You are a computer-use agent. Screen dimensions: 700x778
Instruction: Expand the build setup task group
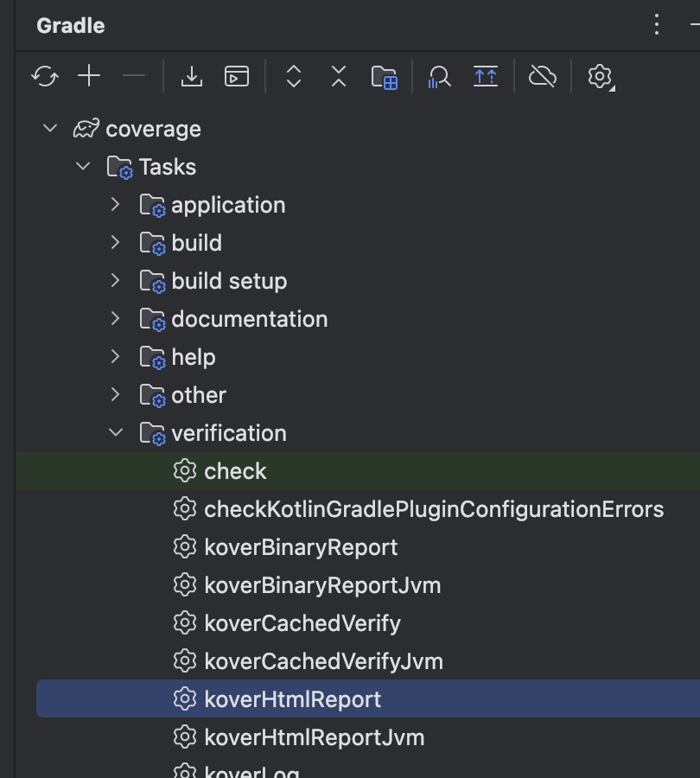(x=115, y=280)
